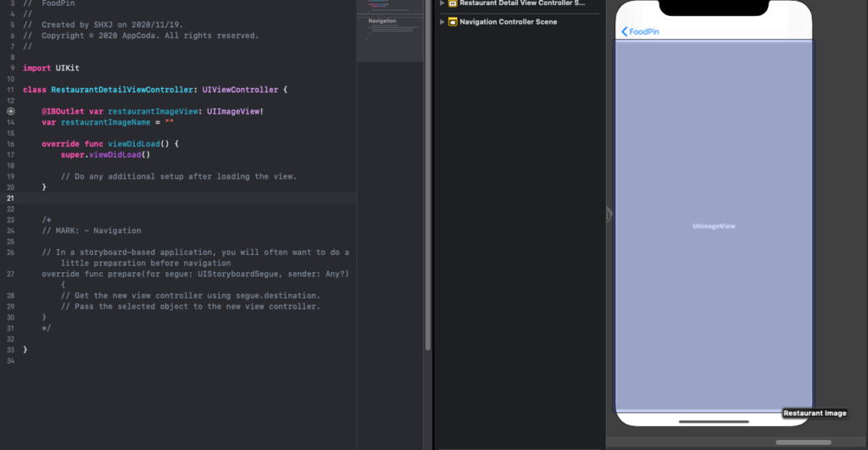
Task: Click line number 21 in the gutter
Action: (10, 198)
